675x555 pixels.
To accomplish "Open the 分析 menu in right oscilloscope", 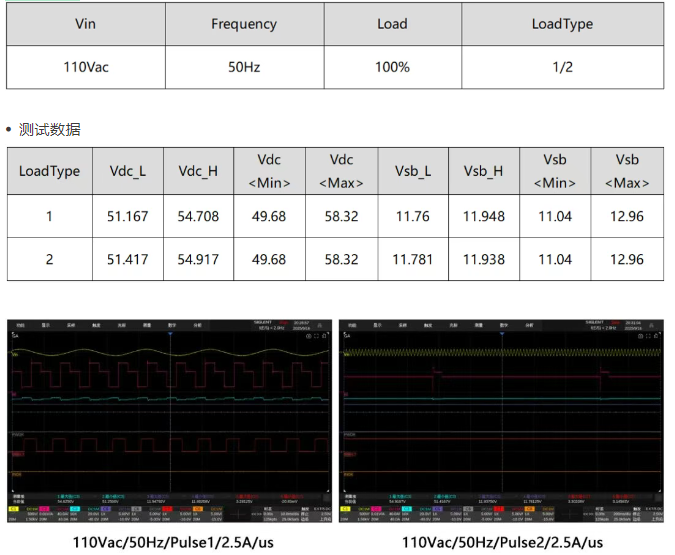I will (529, 324).
